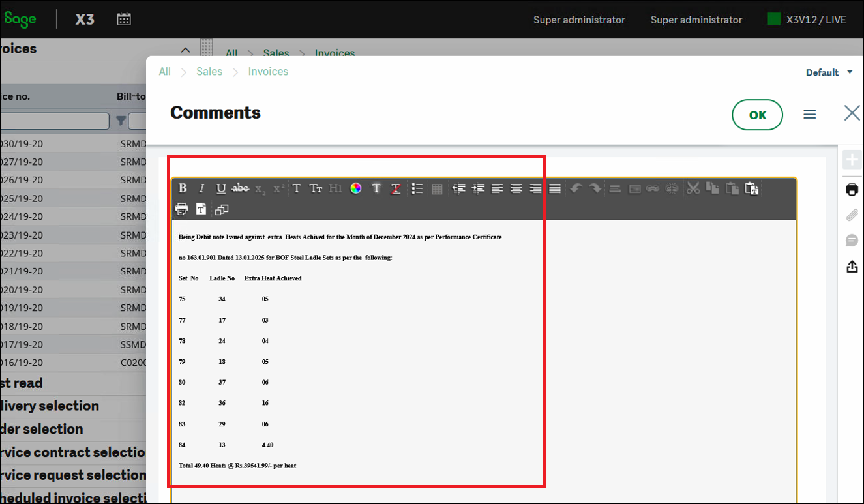Insert a bulleted list

[x=417, y=188]
